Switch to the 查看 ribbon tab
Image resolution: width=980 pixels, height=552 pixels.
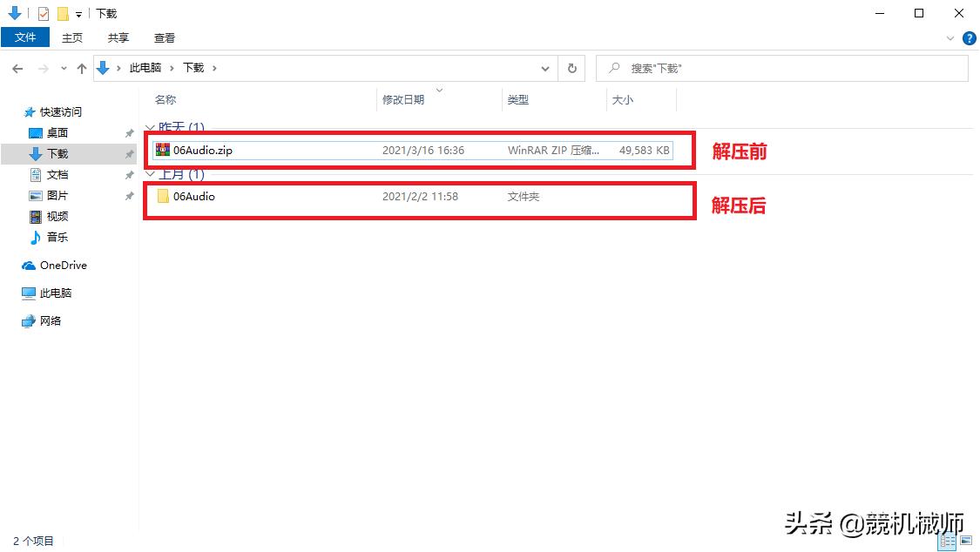click(165, 38)
